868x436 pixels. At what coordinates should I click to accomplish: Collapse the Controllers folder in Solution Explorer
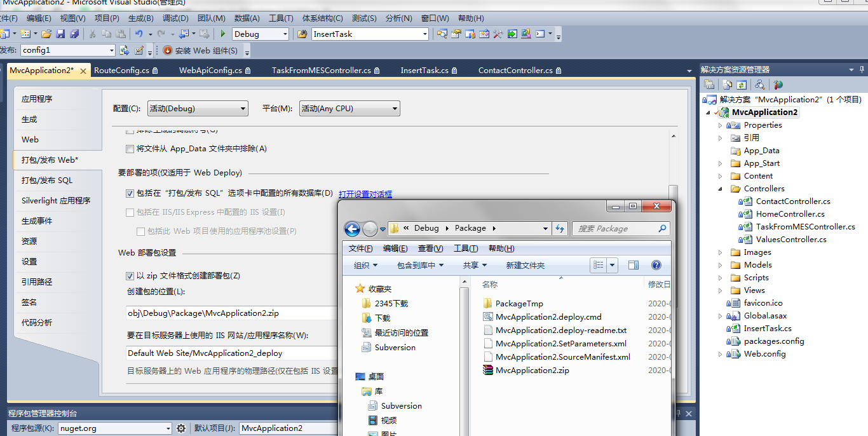(x=721, y=189)
